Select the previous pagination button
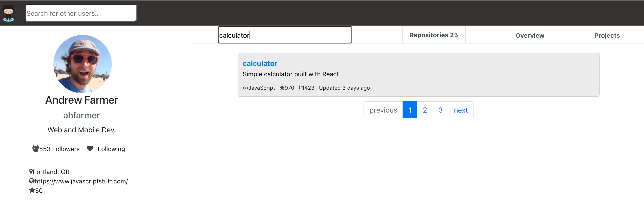 click(x=383, y=110)
